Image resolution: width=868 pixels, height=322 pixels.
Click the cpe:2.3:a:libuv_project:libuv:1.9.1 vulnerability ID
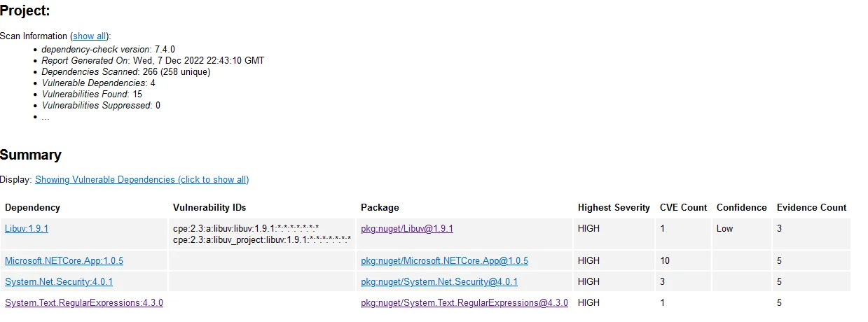(x=262, y=239)
